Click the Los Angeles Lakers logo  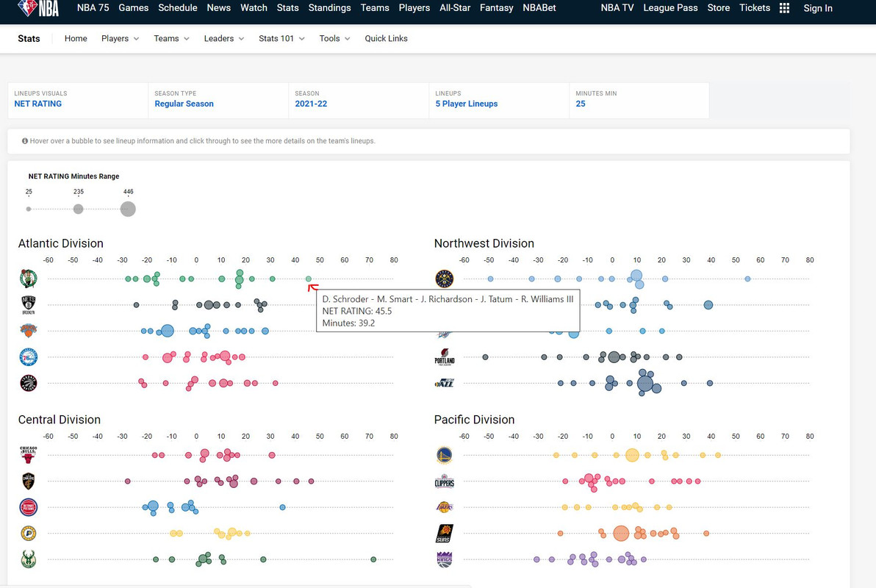tap(445, 507)
